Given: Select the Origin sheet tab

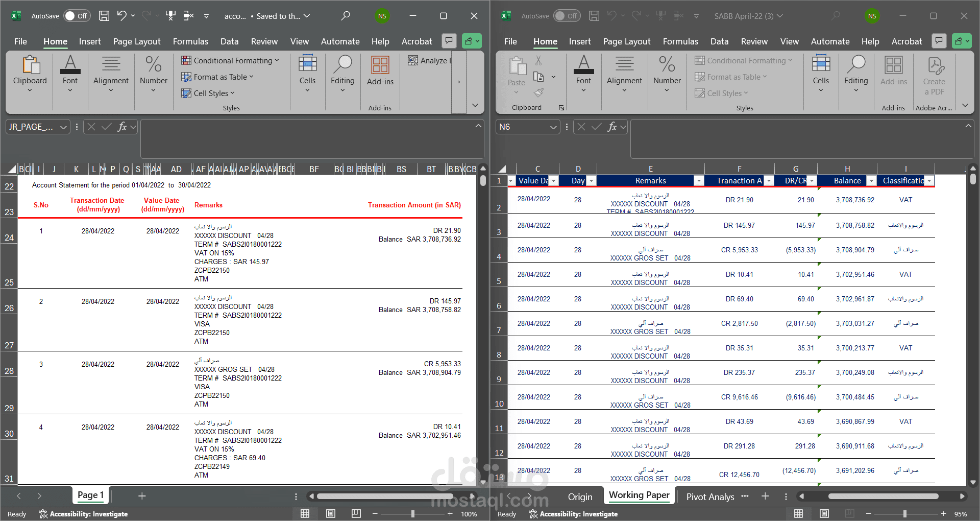Looking at the screenshot, I should point(580,496).
